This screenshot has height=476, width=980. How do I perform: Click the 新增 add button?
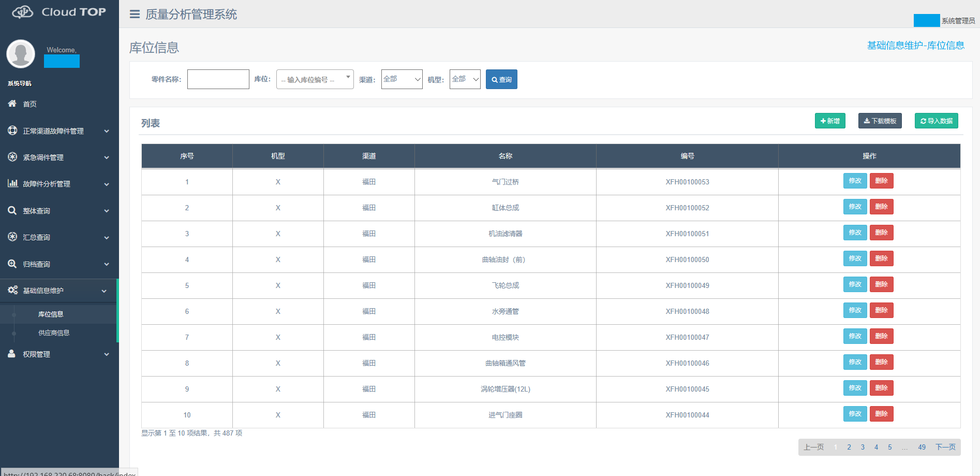pyautogui.click(x=830, y=121)
